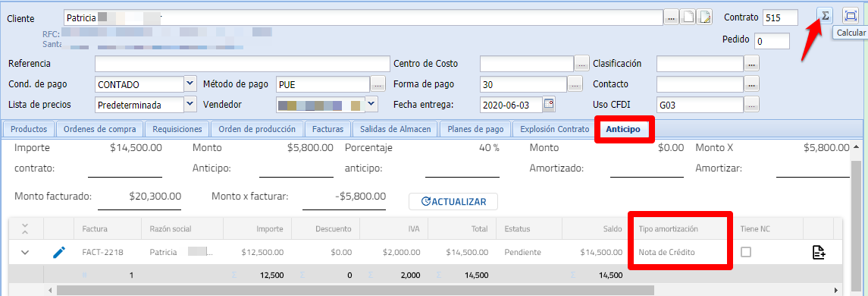This screenshot has height=296, width=868.
Task: Click the Monto x facturar value -$5,800.00
Action: pos(360,197)
